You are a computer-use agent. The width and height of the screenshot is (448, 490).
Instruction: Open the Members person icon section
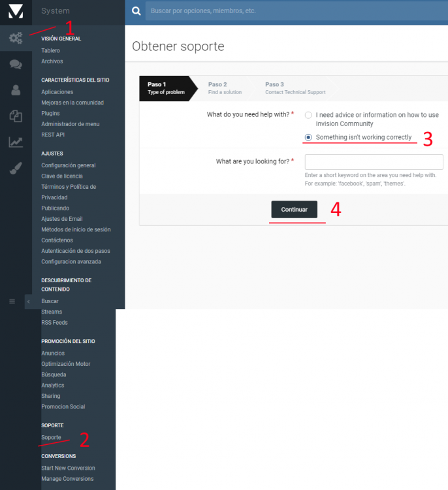coord(16,90)
